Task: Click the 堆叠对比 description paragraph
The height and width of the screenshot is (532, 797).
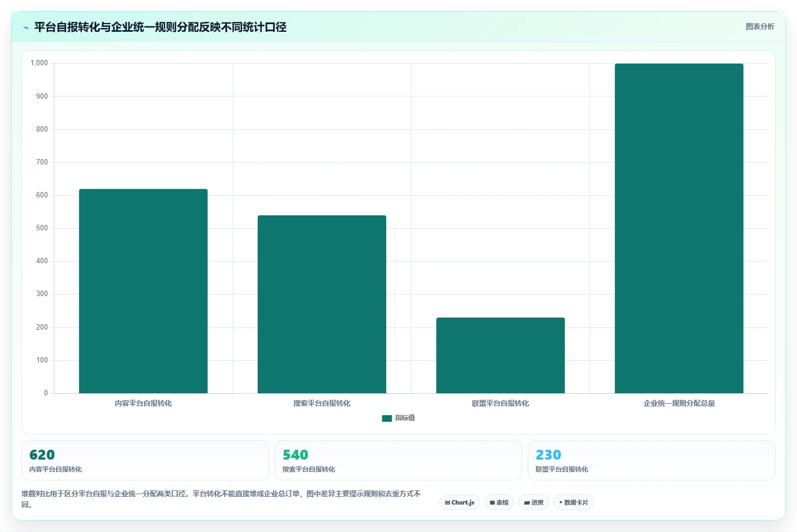Action: click(x=221, y=499)
